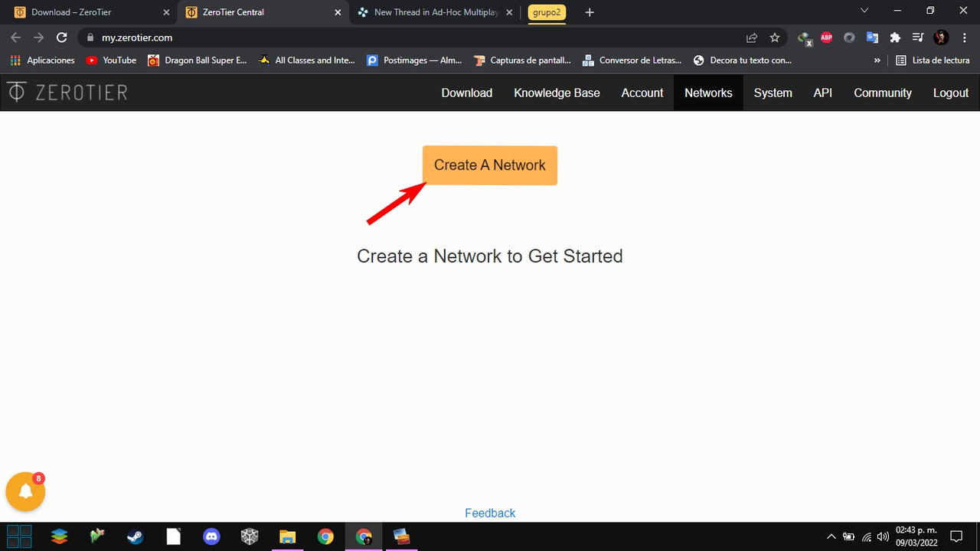Open the Download nav link
The width and height of the screenshot is (980, 551).
pos(467,93)
